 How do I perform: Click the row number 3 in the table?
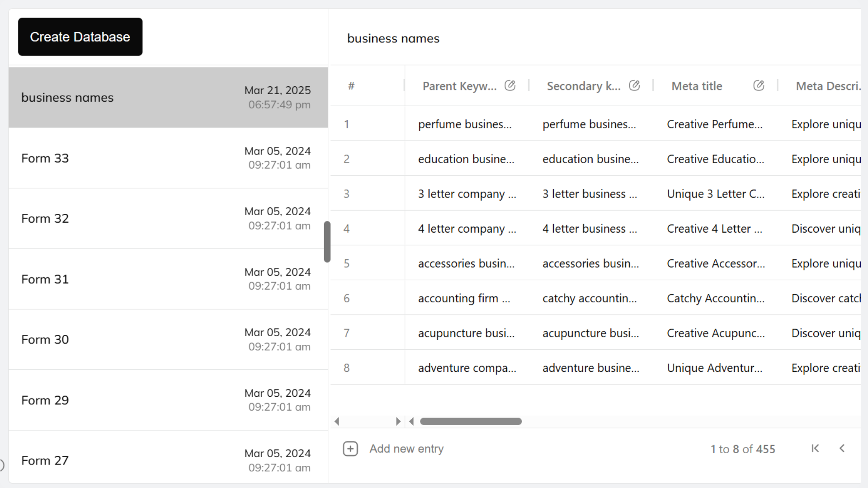click(x=347, y=193)
